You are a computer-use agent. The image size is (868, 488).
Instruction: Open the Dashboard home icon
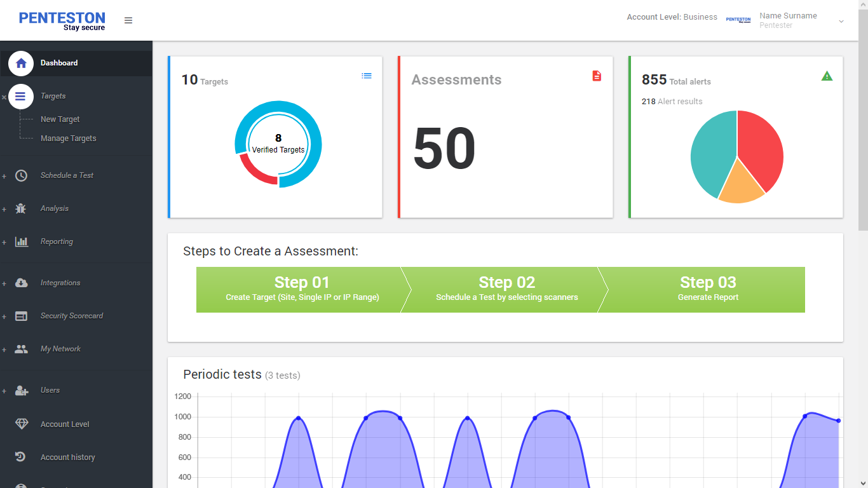(21, 63)
